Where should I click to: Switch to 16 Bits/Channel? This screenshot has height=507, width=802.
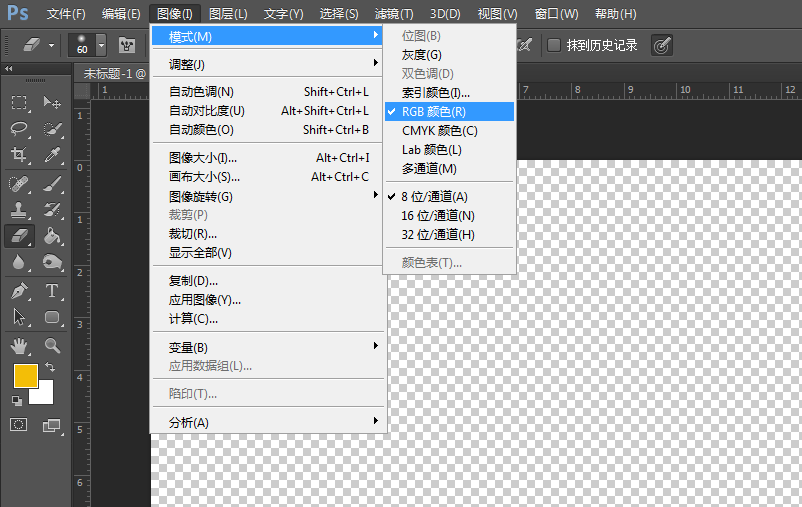(449, 215)
